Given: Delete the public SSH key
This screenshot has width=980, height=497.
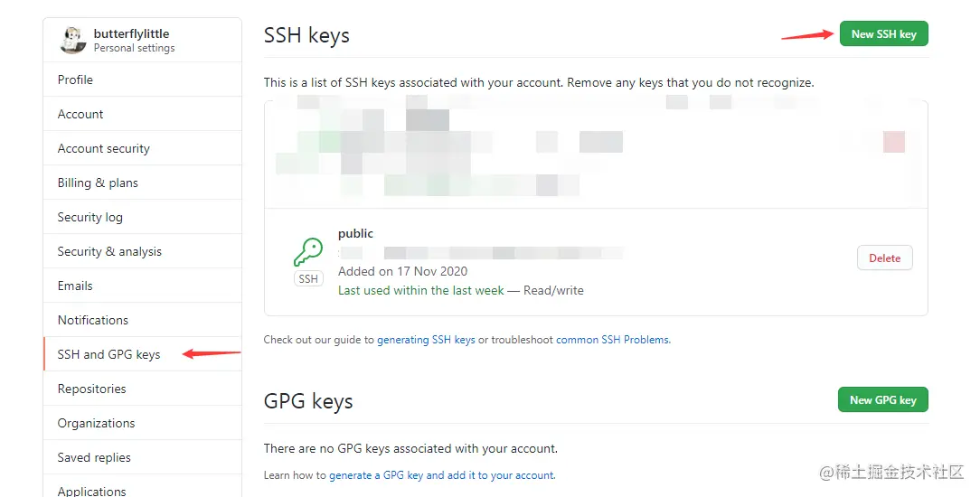Looking at the screenshot, I should pos(884,258).
